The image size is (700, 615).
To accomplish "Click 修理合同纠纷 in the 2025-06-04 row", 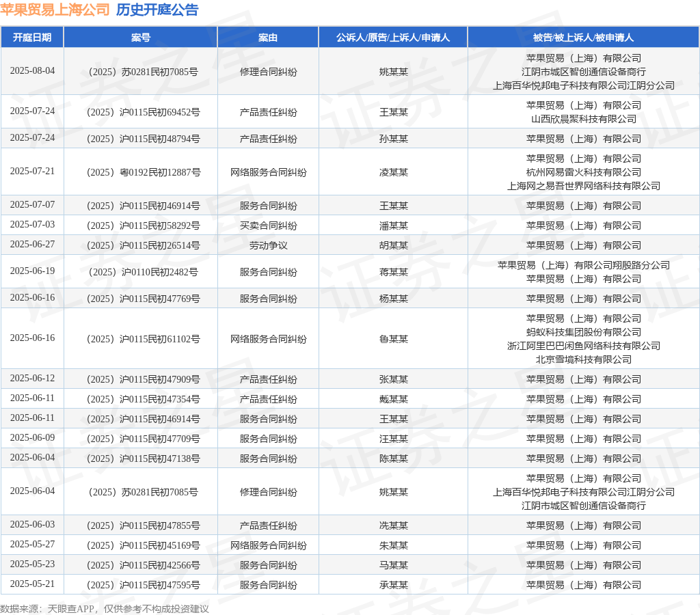I will (x=268, y=492).
